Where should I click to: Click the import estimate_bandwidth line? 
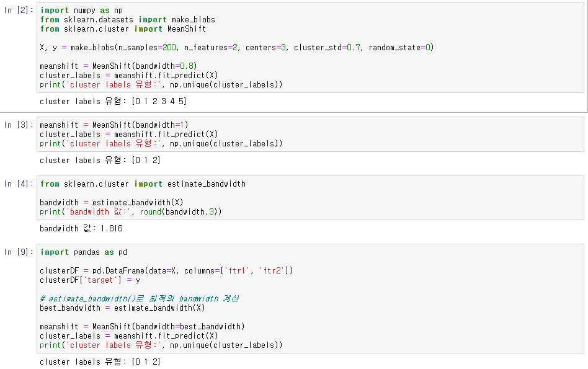pyautogui.click(x=143, y=184)
